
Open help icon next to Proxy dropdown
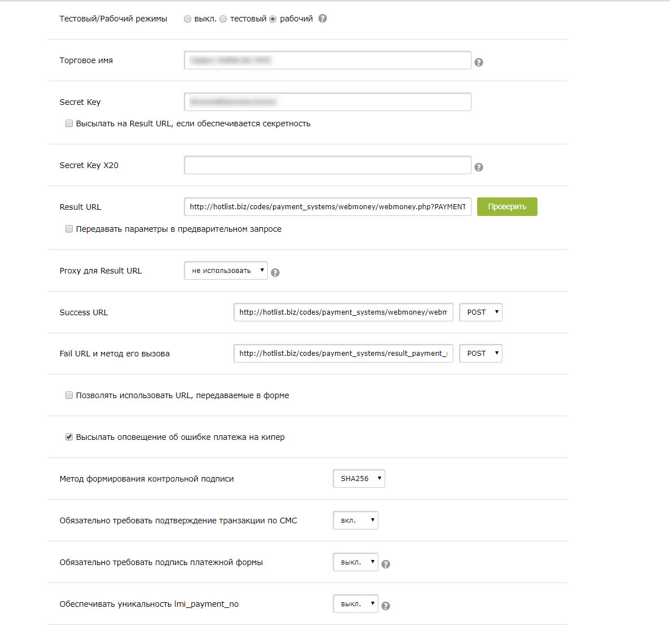275,273
